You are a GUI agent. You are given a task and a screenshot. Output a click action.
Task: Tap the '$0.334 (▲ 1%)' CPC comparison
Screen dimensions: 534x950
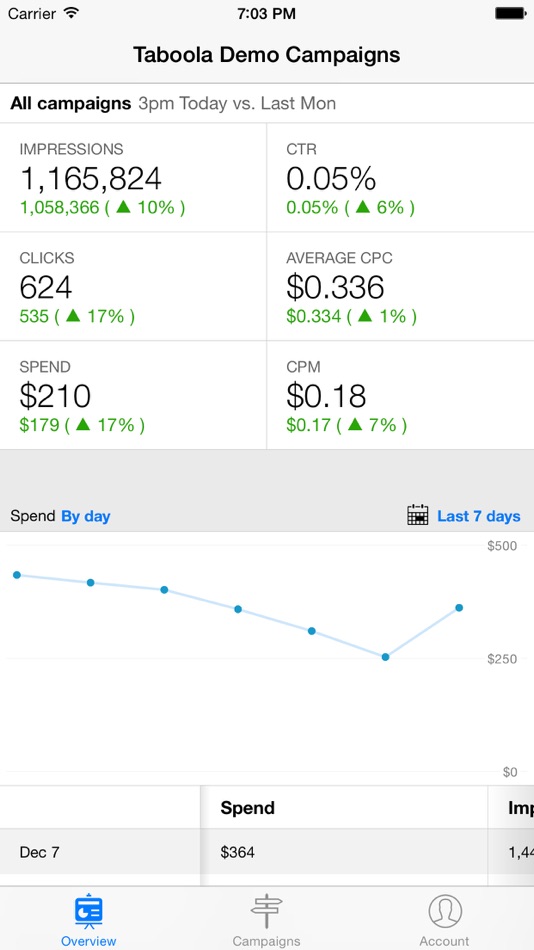point(352,316)
